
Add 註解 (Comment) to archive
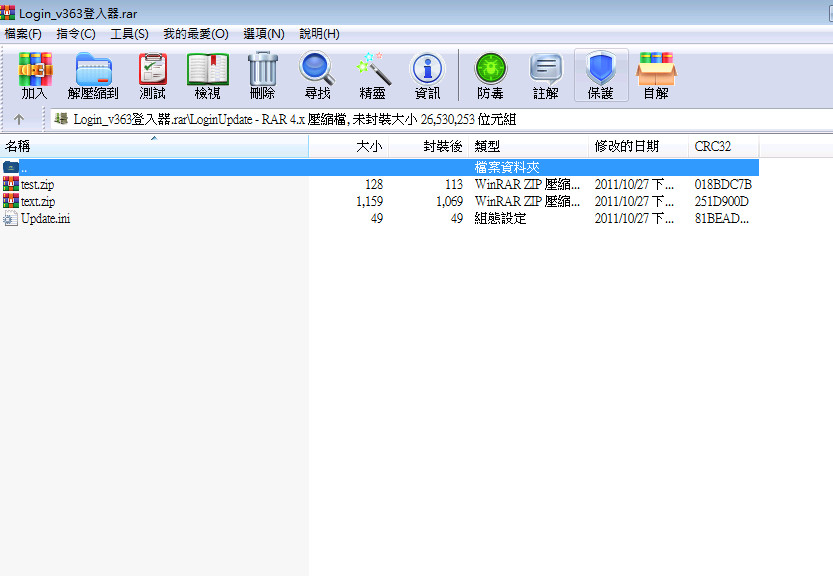[546, 75]
